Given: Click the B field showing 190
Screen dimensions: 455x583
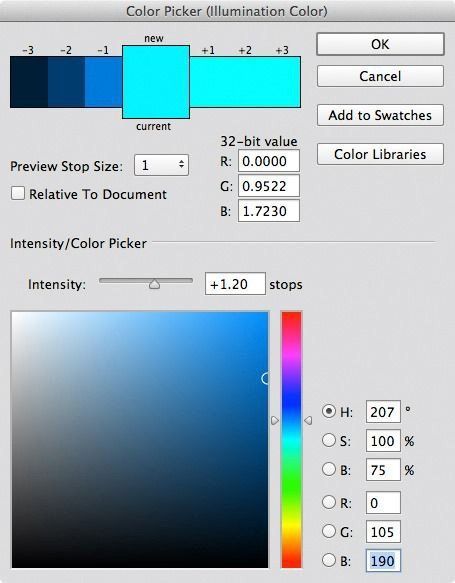Looking at the screenshot, I should pos(383,560).
